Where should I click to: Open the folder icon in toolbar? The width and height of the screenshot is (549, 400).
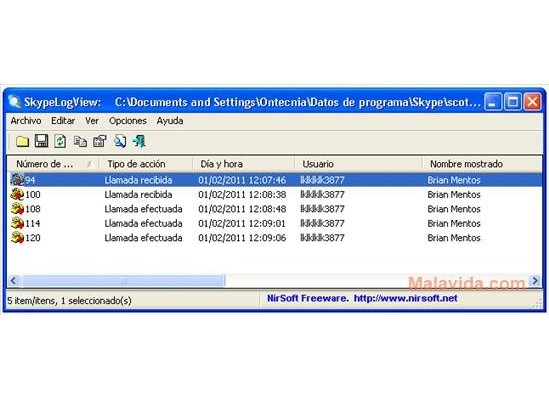pyautogui.click(x=22, y=142)
